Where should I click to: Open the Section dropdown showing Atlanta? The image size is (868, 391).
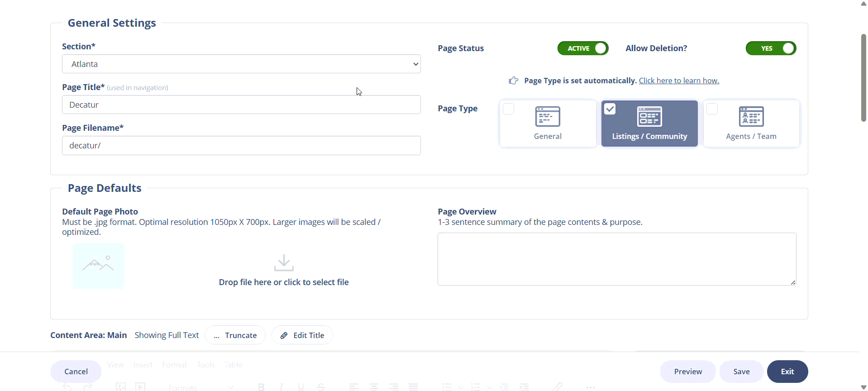(x=241, y=64)
